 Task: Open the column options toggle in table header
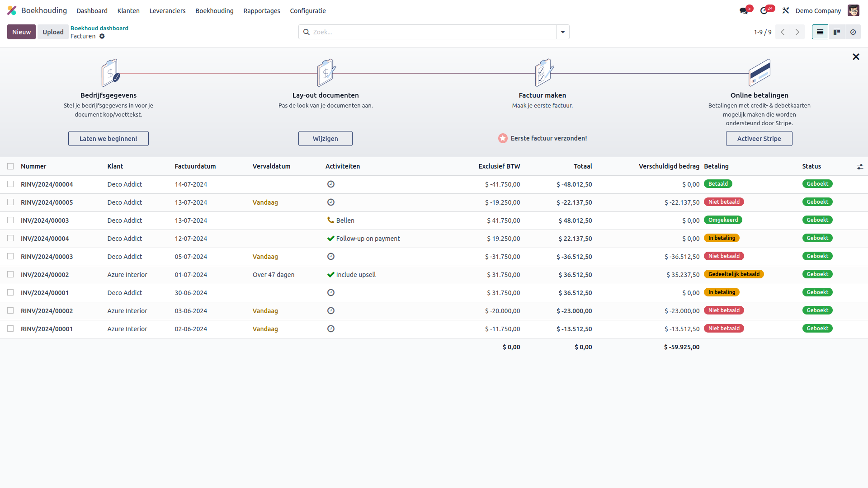point(860,166)
